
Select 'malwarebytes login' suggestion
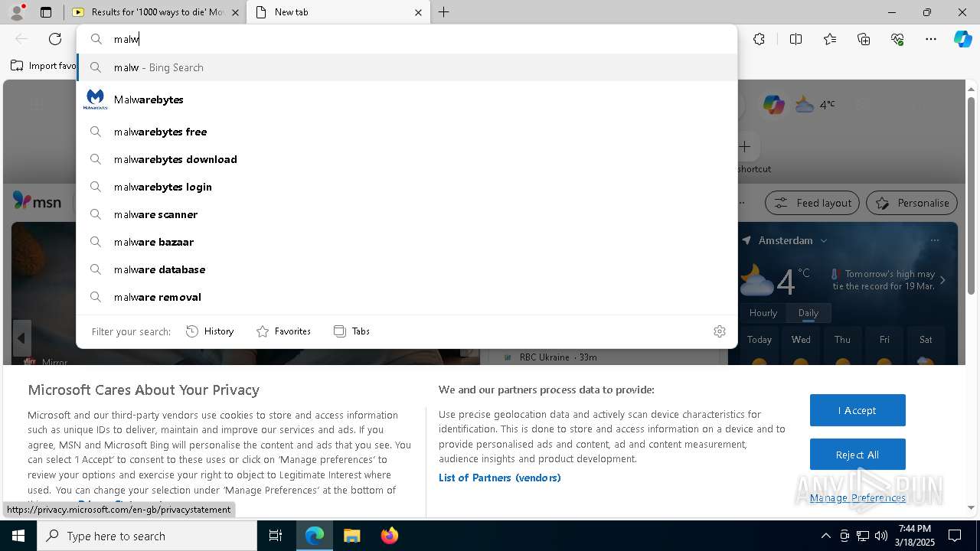pos(407,187)
